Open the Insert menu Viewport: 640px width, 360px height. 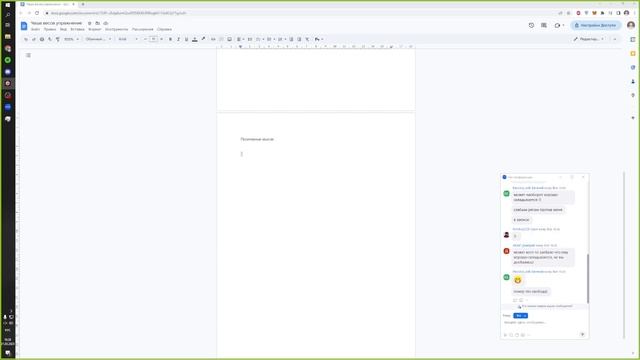click(x=78, y=29)
